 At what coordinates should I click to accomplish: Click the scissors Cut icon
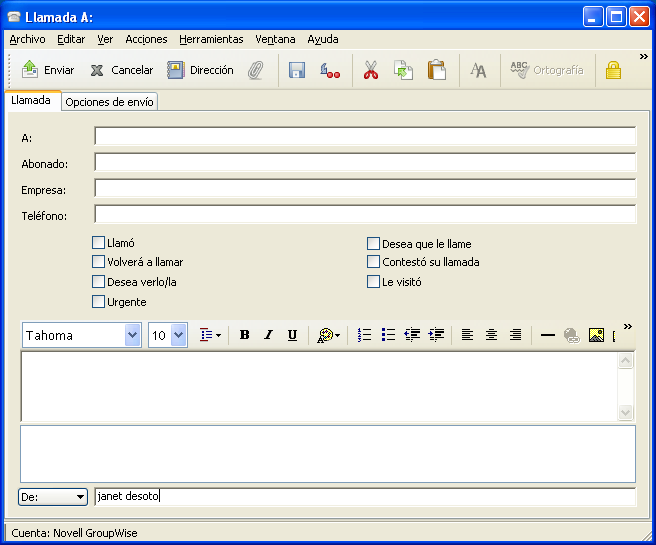coord(371,70)
